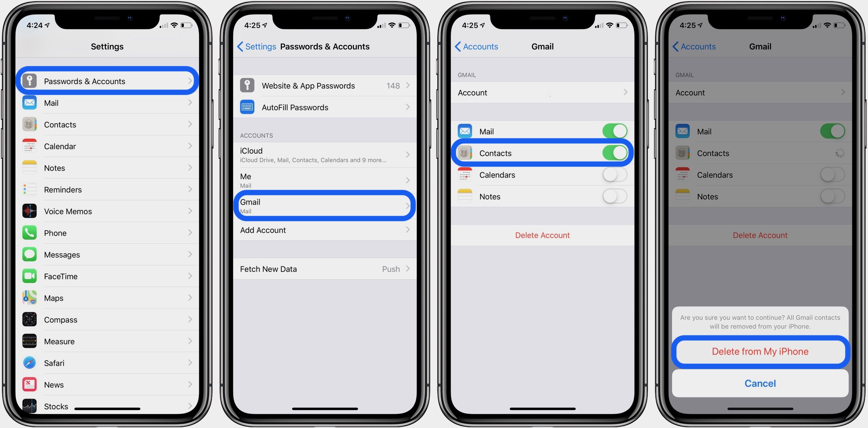Open Contacts settings
Screen dimensions: 868x428
click(108, 124)
